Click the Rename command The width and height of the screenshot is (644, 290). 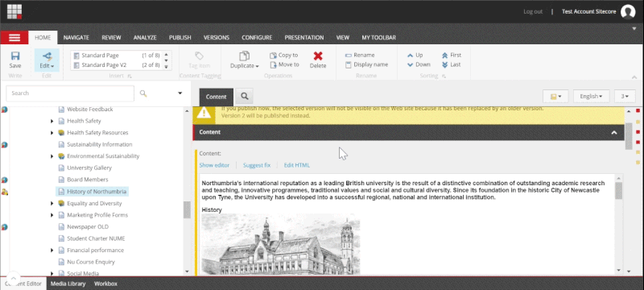click(x=360, y=55)
